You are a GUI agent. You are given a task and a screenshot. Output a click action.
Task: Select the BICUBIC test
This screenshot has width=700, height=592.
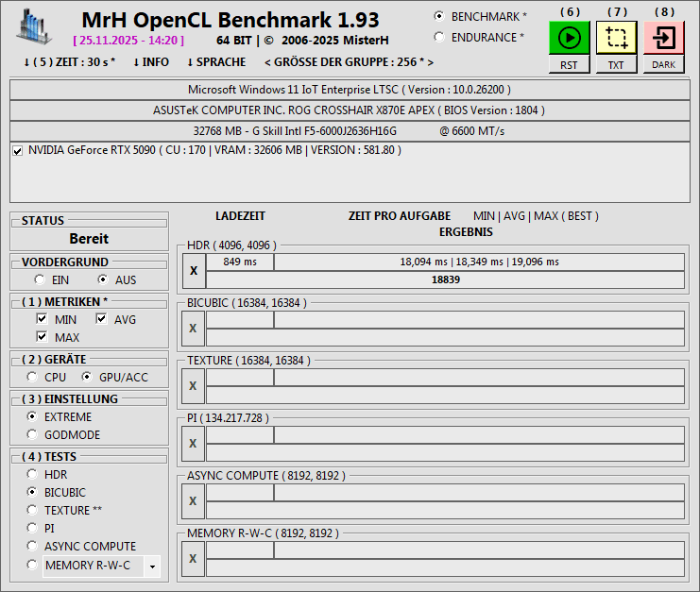[x=32, y=492]
